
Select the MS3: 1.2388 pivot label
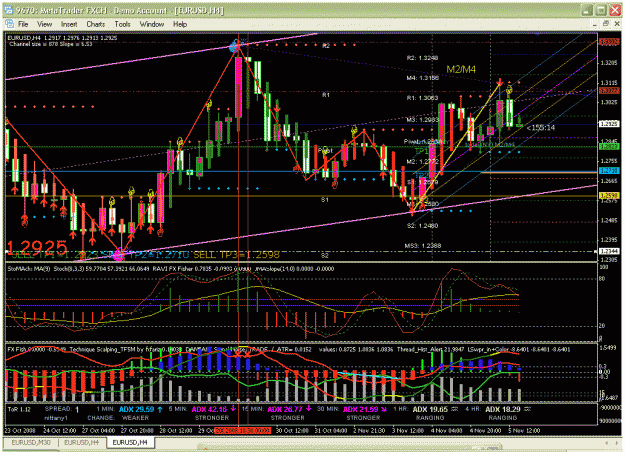pos(423,246)
